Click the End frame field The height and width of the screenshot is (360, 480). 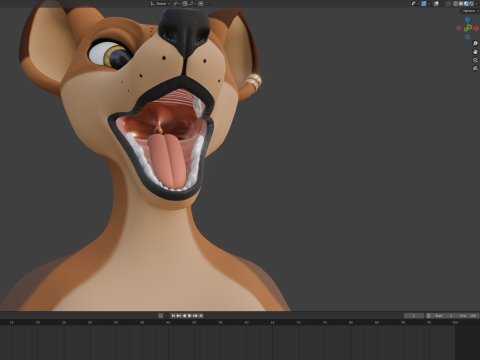click(x=468, y=316)
